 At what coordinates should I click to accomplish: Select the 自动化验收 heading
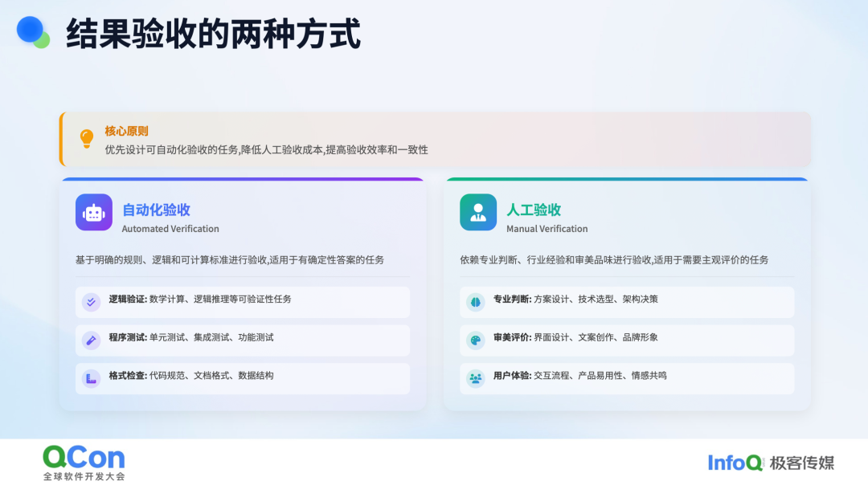[x=156, y=210]
